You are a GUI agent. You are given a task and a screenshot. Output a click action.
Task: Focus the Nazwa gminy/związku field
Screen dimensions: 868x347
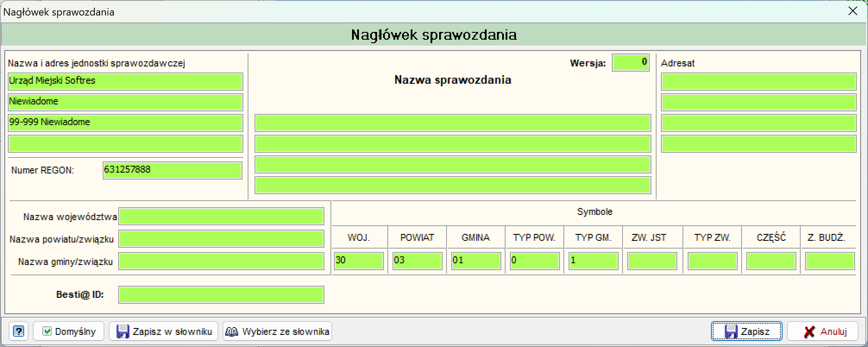[221, 261]
